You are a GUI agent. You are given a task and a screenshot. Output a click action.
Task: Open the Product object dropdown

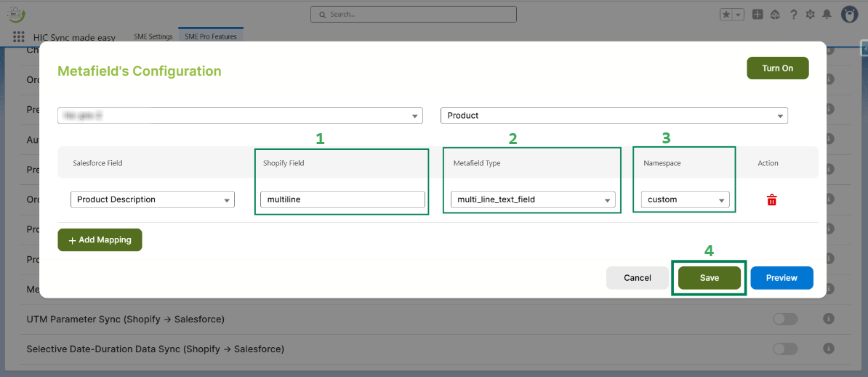pos(614,115)
